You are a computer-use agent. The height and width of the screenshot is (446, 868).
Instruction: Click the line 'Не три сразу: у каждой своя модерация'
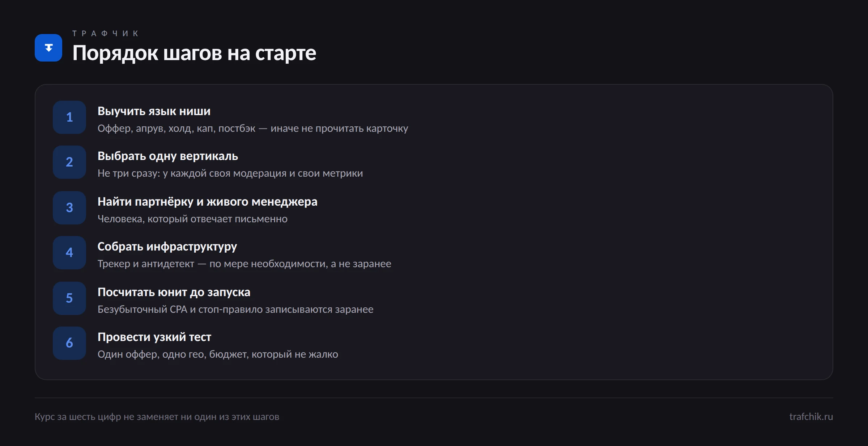click(192, 173)
